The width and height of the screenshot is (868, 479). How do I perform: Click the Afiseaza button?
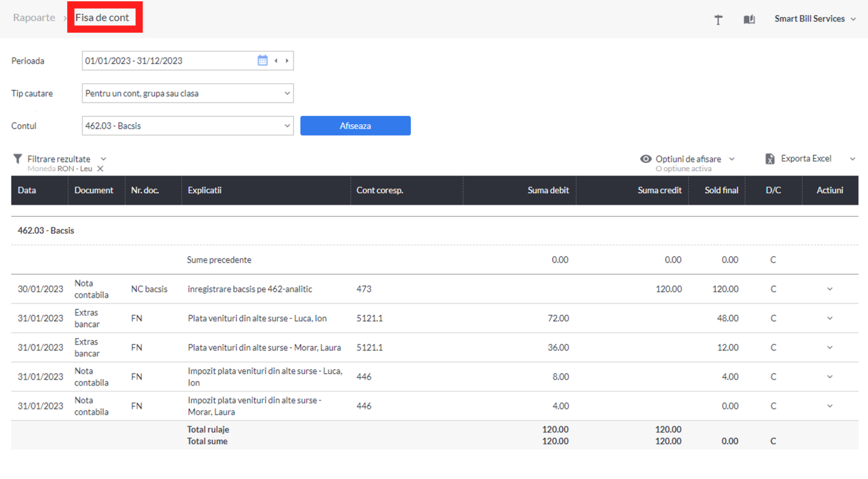[355, 125]
